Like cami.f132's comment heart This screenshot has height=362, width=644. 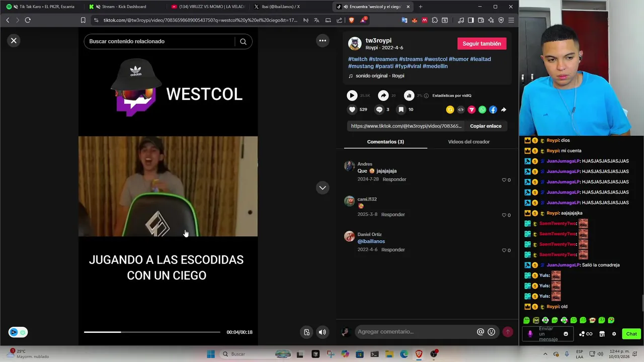tap(504, 215)
